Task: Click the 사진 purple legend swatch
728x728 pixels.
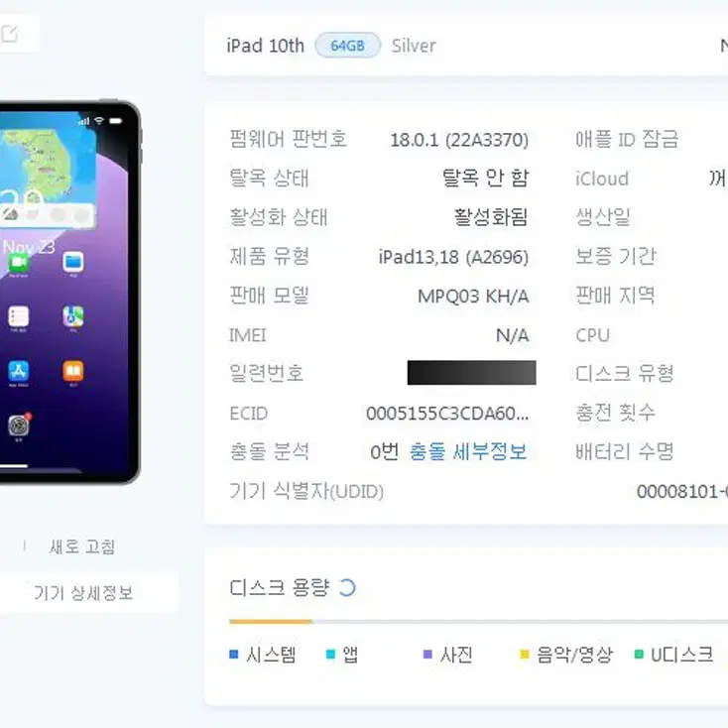Action: [x=427, y=655]
